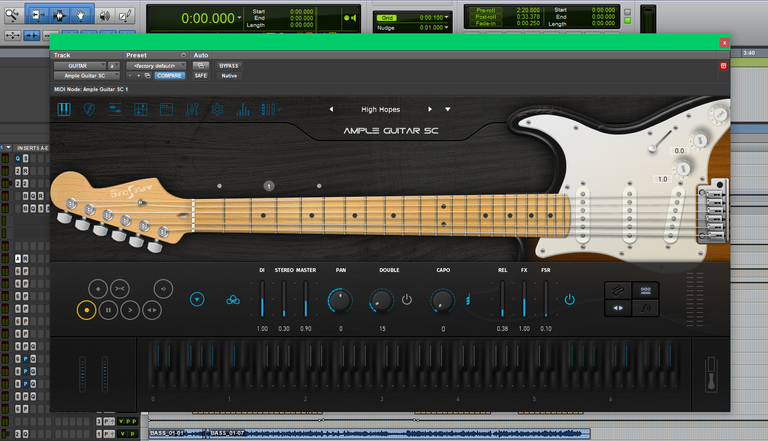This screenshot has width=768, height=441.
Task: Click the riffer center diamond button
Action: click(x=98, y=289)
